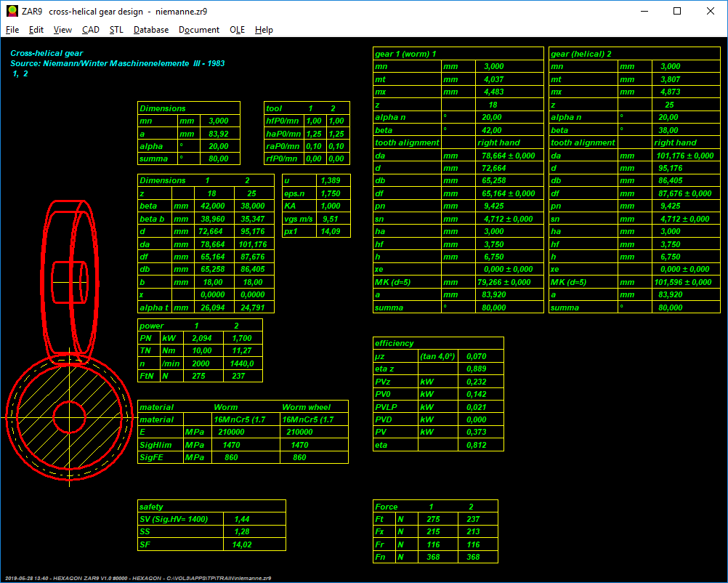
Task: Open the CAD menu
Action: [x=91, y=30]
